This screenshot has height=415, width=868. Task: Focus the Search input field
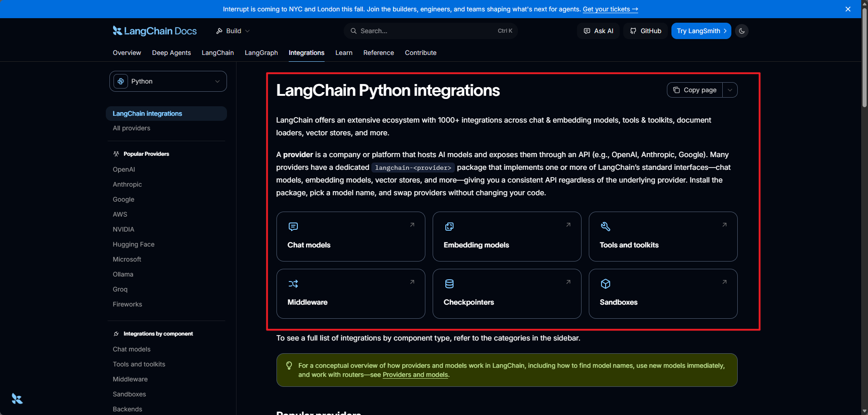pos(431,31)
